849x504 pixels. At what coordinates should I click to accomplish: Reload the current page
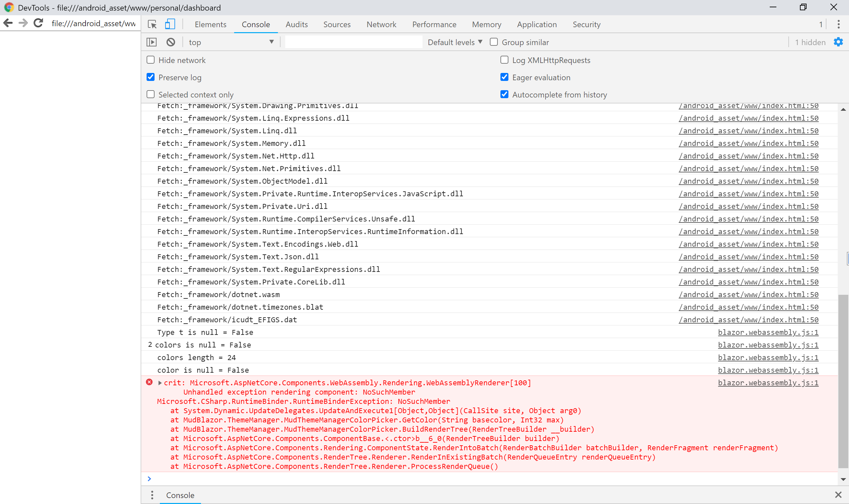38,23
